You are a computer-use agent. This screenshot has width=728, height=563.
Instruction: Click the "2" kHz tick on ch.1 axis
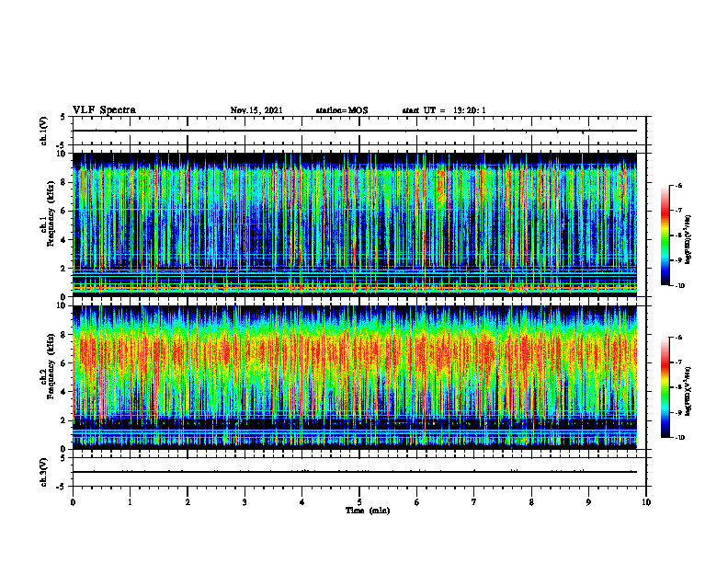(x=64, y=269)
